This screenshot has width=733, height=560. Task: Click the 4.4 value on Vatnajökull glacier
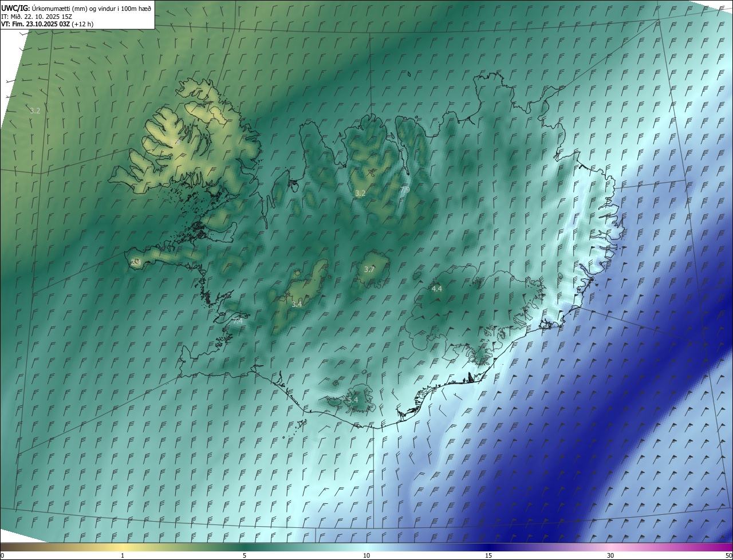(x=436, y=289)
